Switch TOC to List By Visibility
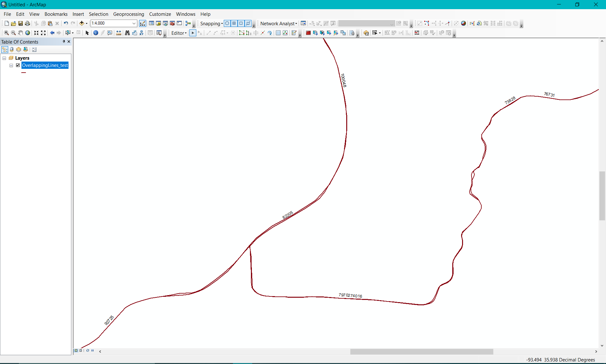 point(19,50)
